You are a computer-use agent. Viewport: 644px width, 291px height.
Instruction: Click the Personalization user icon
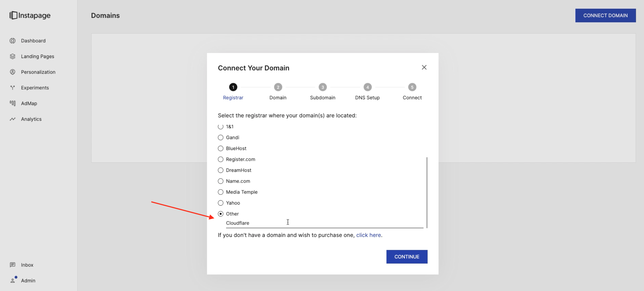(x=13, y=72)
